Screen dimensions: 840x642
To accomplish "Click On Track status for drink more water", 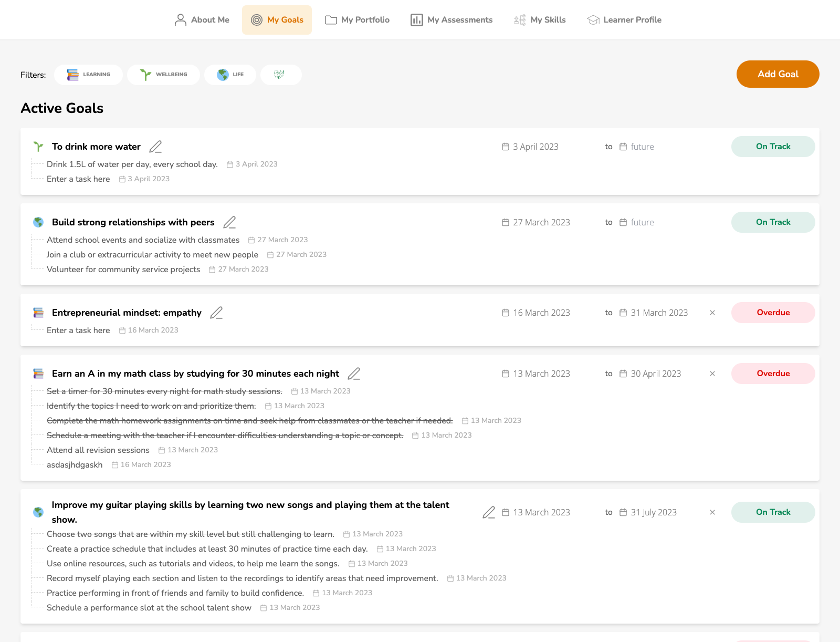I will tap(773, 147).
